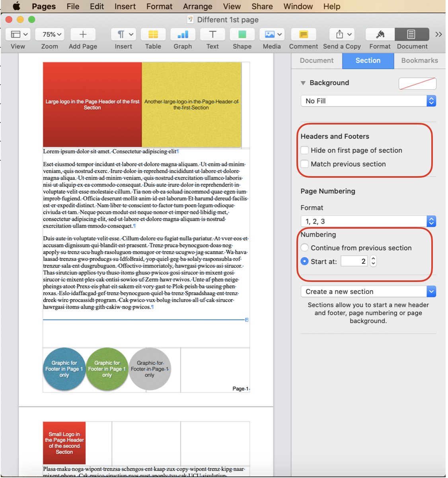Click the Start at stepper arrows
448x478 pixels.
coord(373,261)
